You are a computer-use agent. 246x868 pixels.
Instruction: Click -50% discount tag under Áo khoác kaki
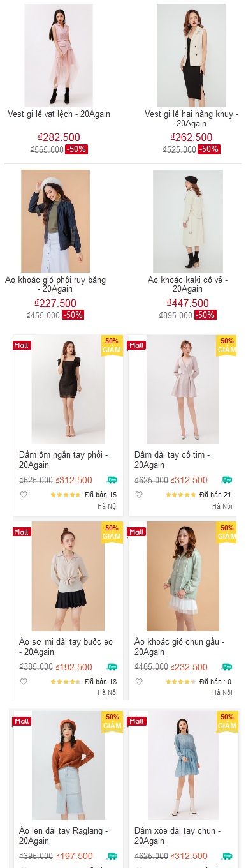pos(205,315)
